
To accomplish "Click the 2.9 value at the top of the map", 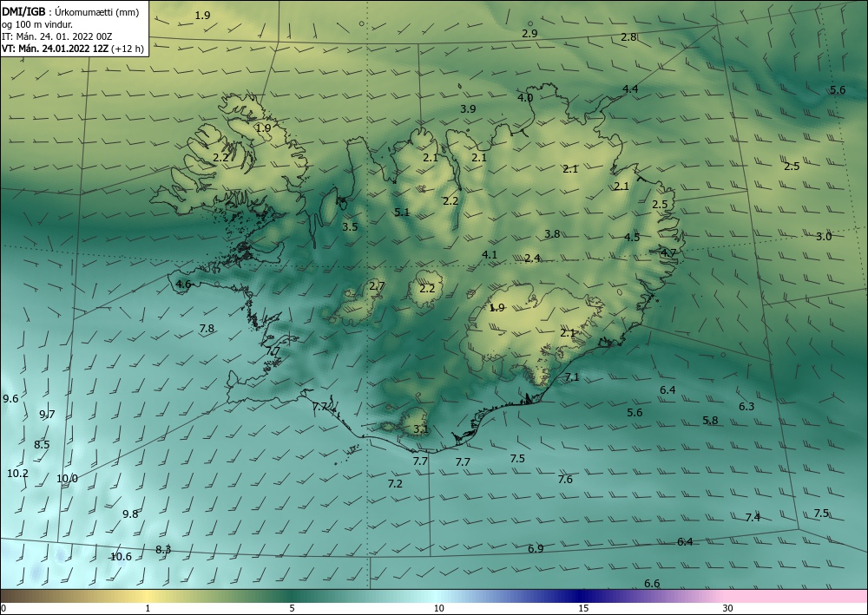I will pos(529,33).
